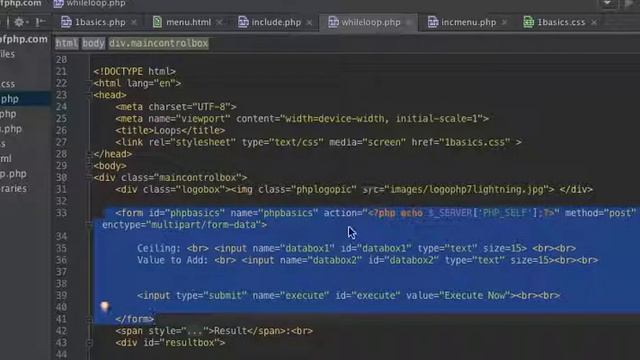Collapse the html tag fold marker on line 22
The image size is (640, 360).
[x=89, y=83]
